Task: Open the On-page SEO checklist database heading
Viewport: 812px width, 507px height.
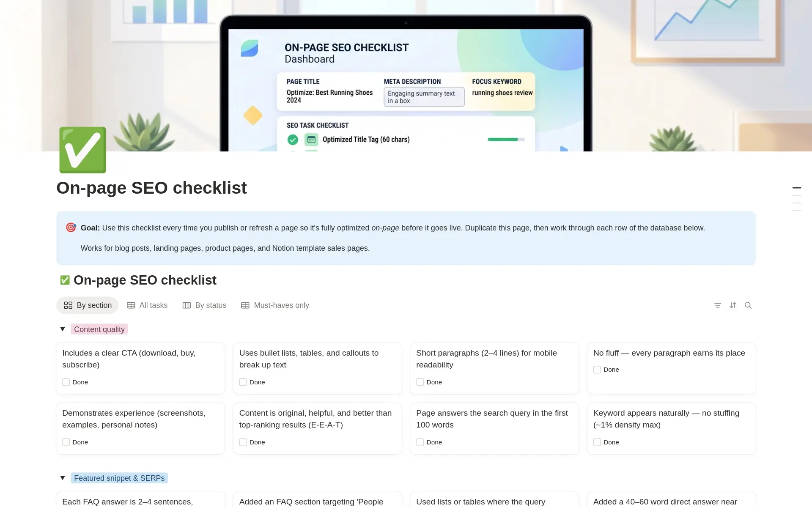Action: [145, 280]
